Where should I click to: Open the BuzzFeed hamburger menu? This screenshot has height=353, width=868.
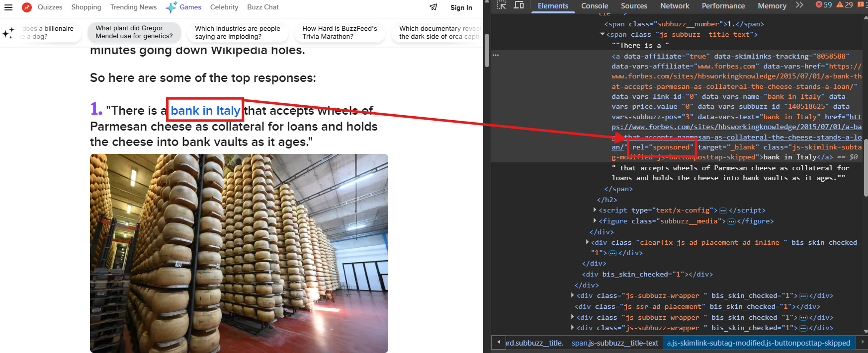click(8, 7)
